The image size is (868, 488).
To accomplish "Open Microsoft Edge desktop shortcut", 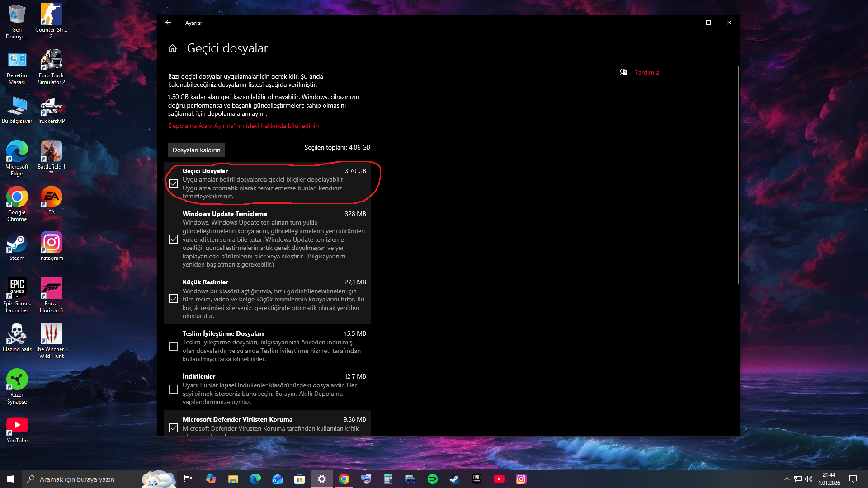I will [17, 158].
